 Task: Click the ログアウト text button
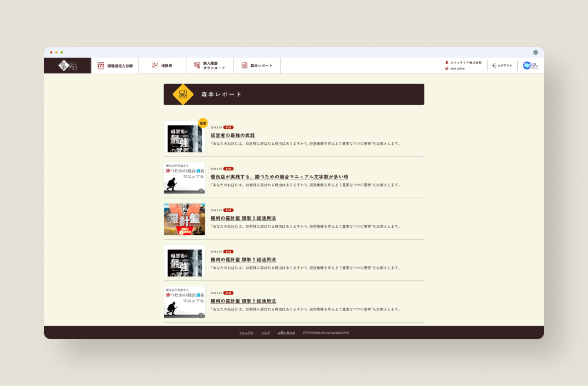pos(505,66)
